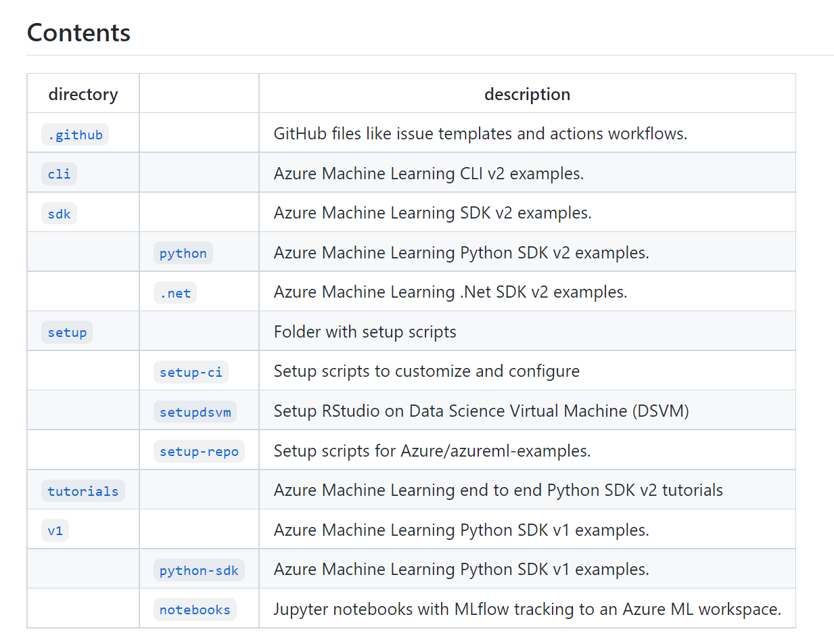
Task: Open the cli directory link
Action: (x=60, y=174)
